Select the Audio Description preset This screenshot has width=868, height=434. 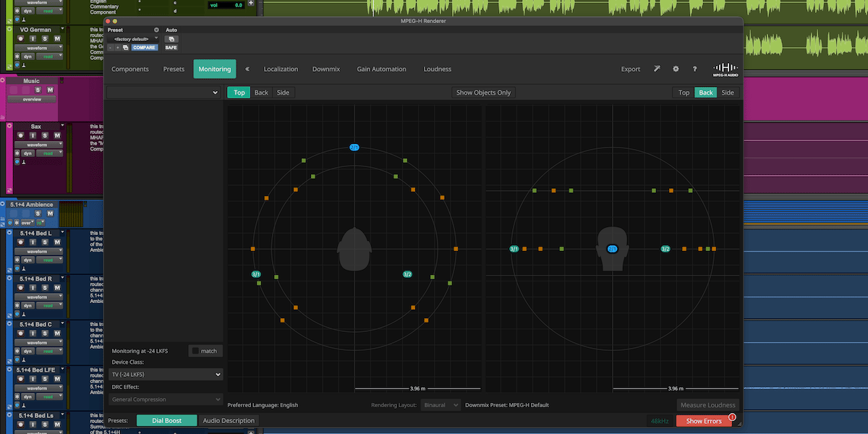click(x=229, y=421)
